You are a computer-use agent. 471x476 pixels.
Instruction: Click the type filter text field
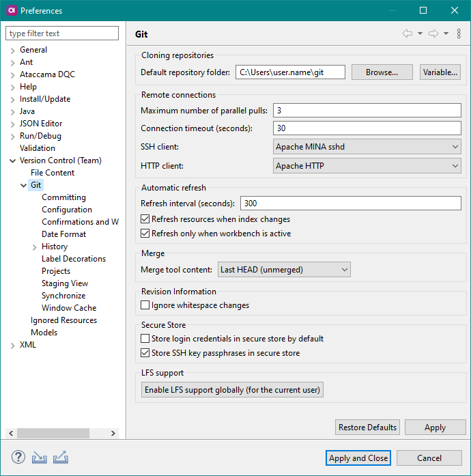[x=62, y=33]
